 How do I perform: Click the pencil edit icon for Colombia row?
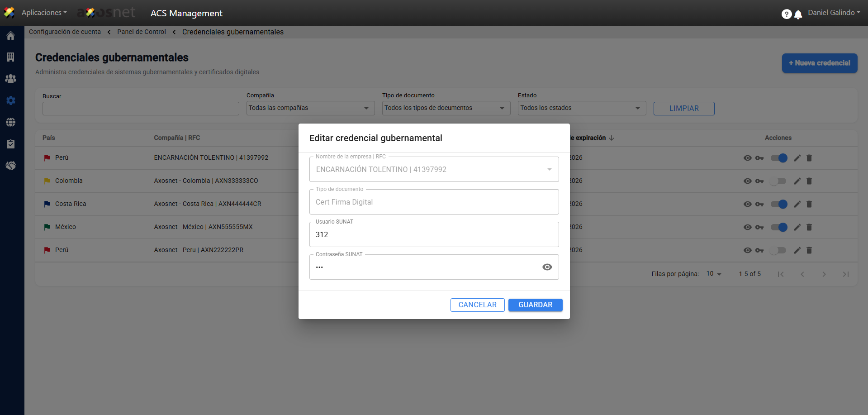797,181
